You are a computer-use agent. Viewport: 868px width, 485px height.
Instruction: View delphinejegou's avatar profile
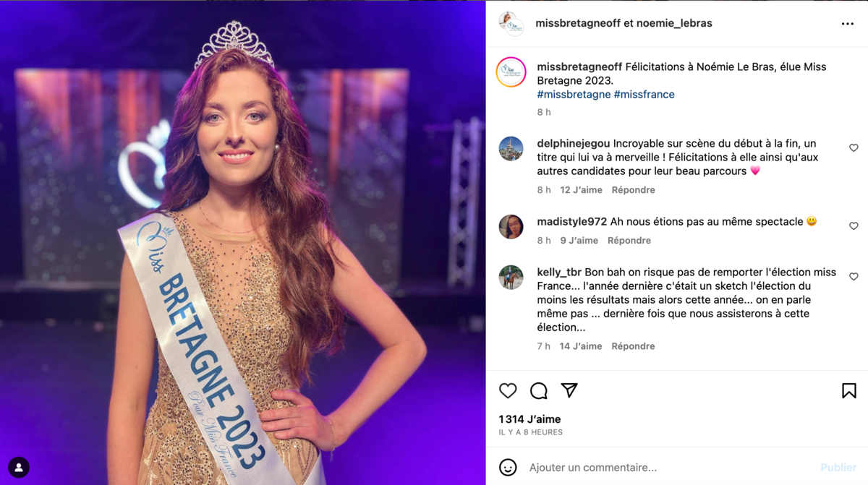click(511, 148)
